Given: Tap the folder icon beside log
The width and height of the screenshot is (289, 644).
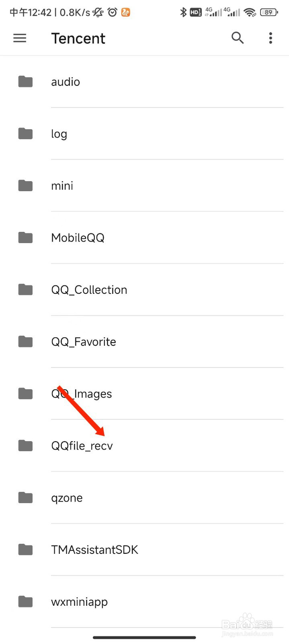Looking at the screenshot, I should click(x=25, y=134).
